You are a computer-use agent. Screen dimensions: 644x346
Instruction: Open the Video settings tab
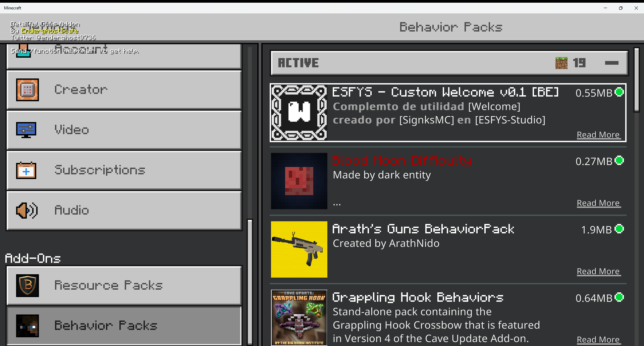[124, 130]
